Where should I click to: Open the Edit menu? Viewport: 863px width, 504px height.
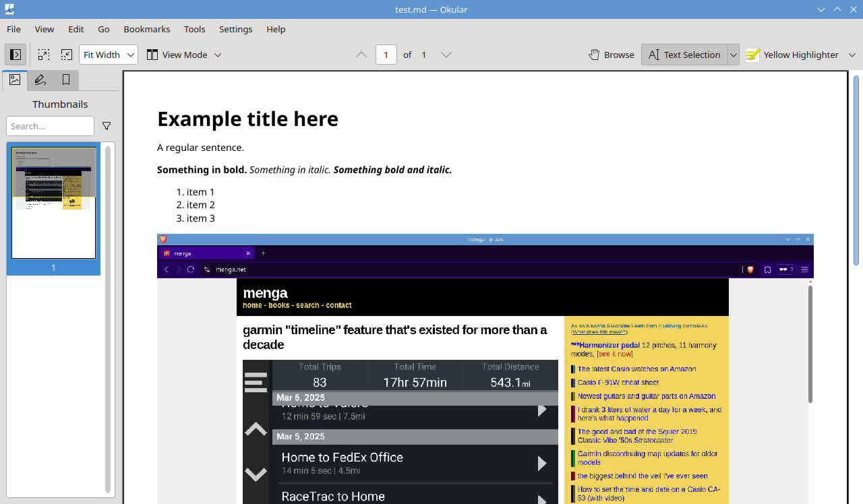76,29
